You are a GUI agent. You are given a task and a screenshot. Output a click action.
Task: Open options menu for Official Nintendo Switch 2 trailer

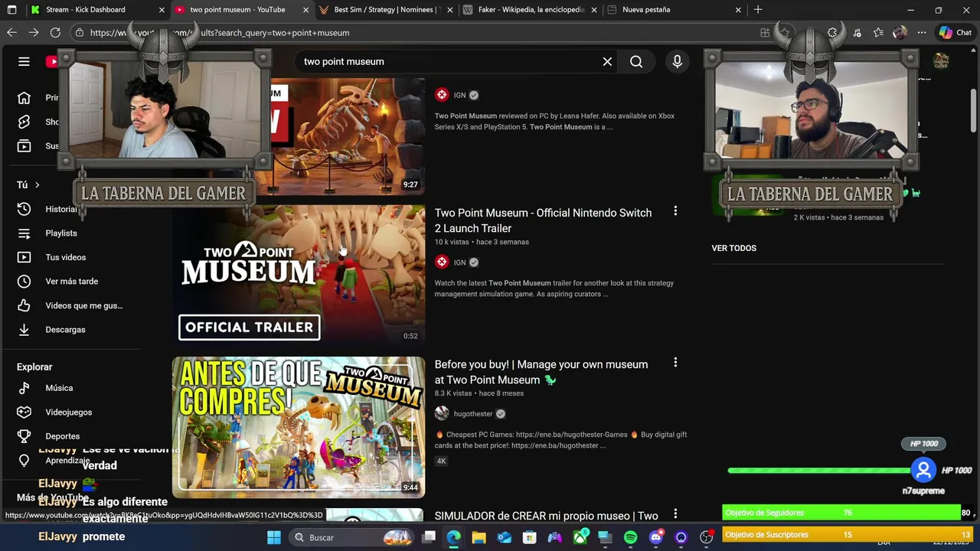click(x=675, y=210)
